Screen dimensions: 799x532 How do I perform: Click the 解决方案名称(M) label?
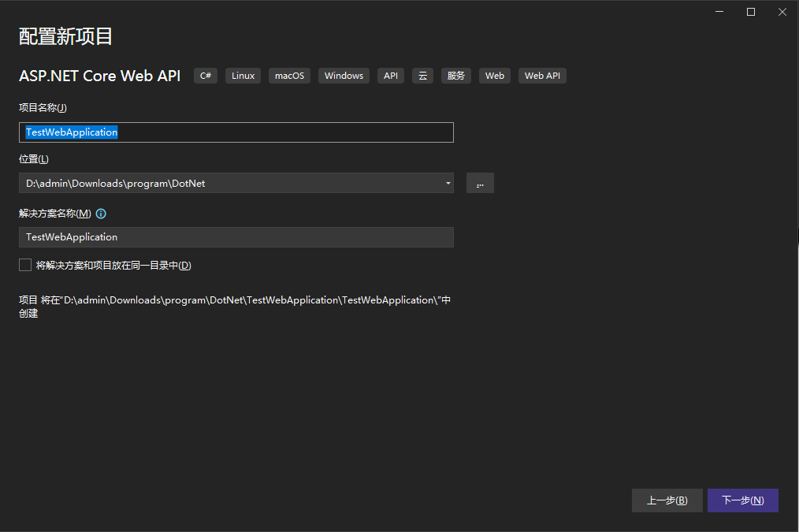tap(55, 214)
